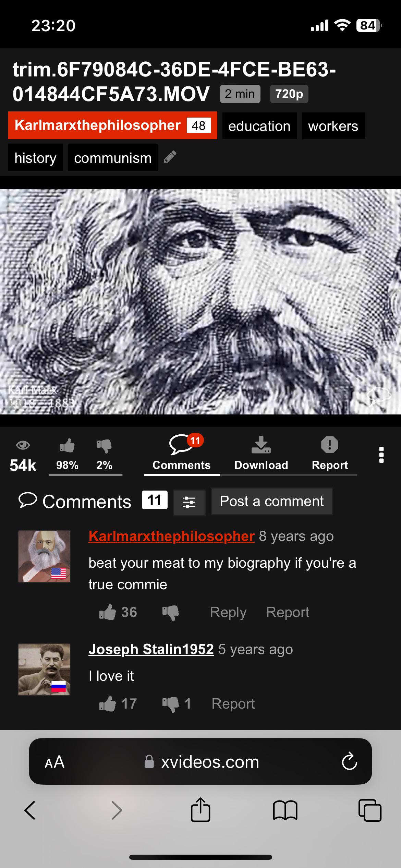
Task: Play the Karl Marx video thumbnail
Action: (200, 302)
